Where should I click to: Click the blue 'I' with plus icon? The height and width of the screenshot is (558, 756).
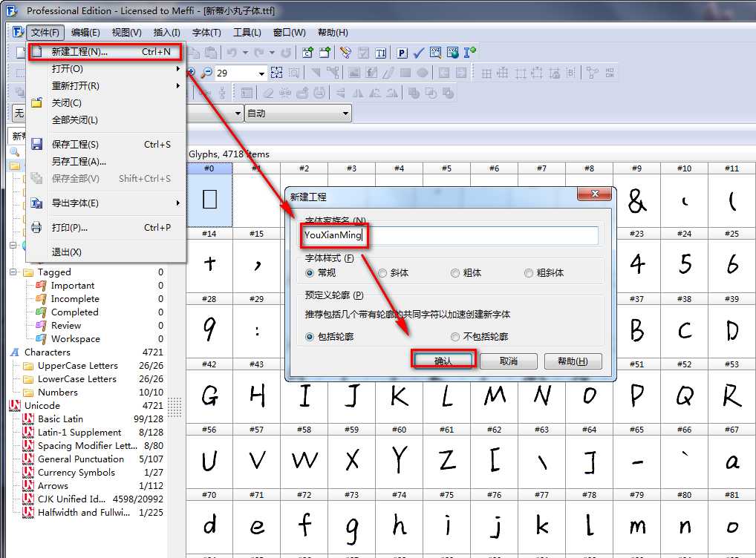pos(470,53)
